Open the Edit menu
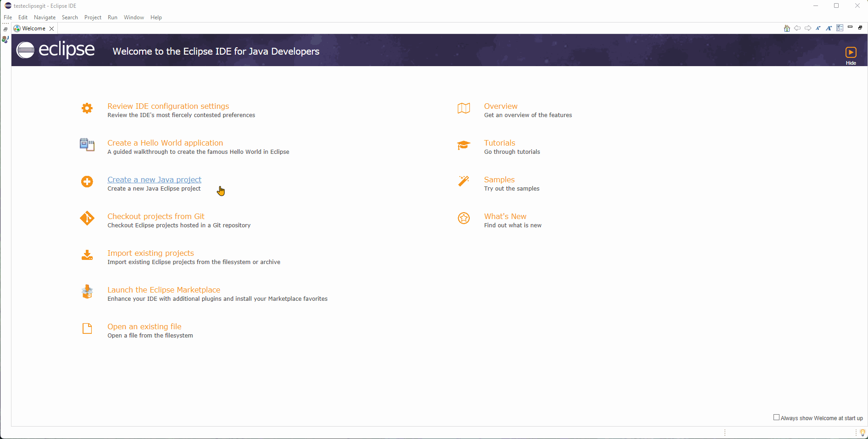The height and width of the screenshot is (439, 868). pyautogui.click(x=23, y=17)
